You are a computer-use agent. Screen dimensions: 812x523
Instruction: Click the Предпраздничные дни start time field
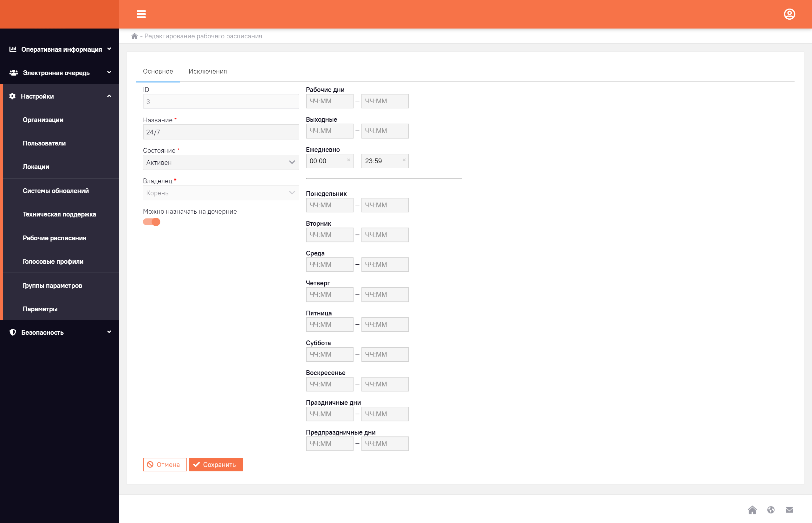coord(329,444)
